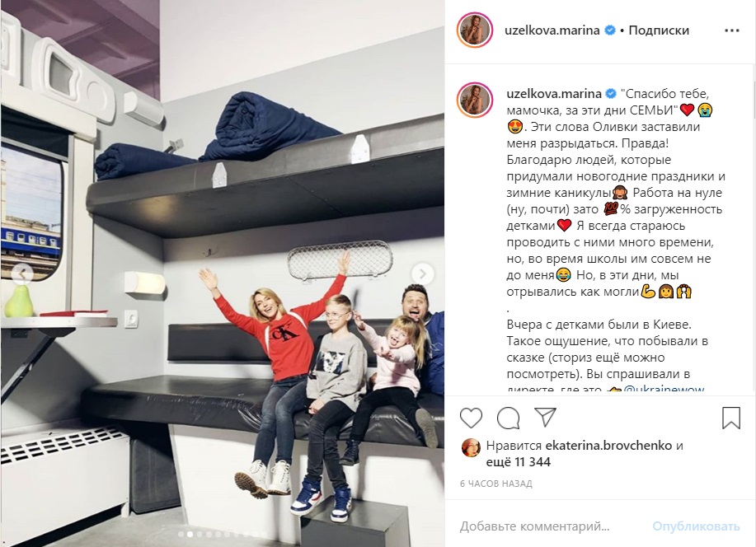756x547 pixels.
Task: Share post with paper plane icon
Action: (x=545, y=418)
